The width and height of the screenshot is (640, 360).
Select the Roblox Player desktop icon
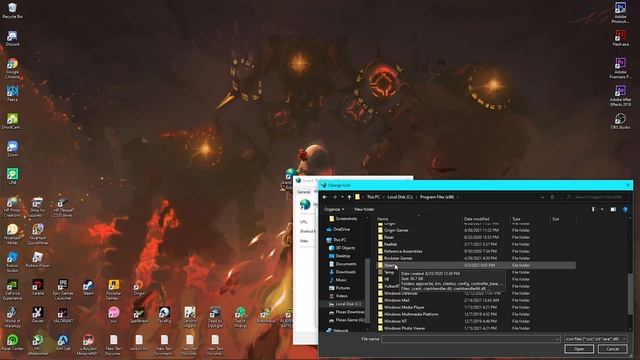pyautogui.click(x=38, y=260)
